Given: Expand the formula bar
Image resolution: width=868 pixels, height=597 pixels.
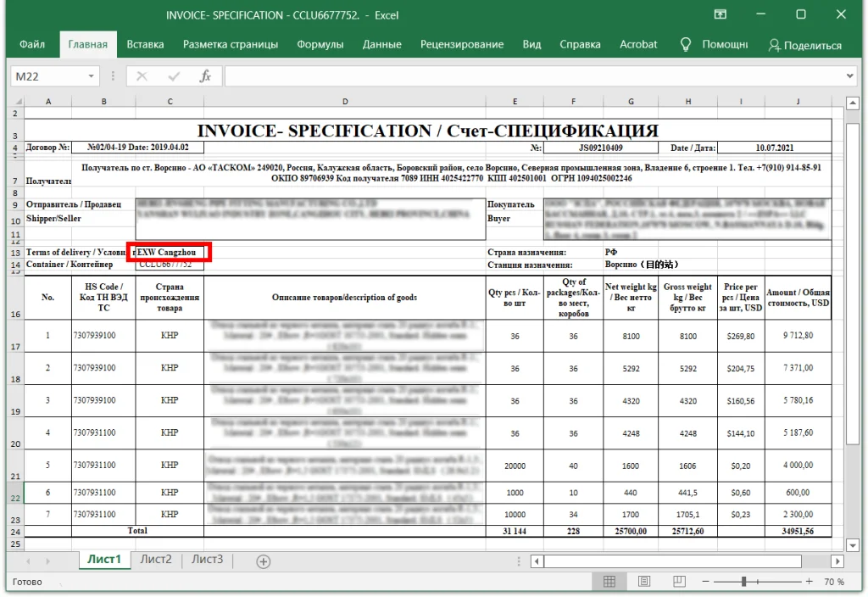Looking at the screenshot, I should (851, 76).
